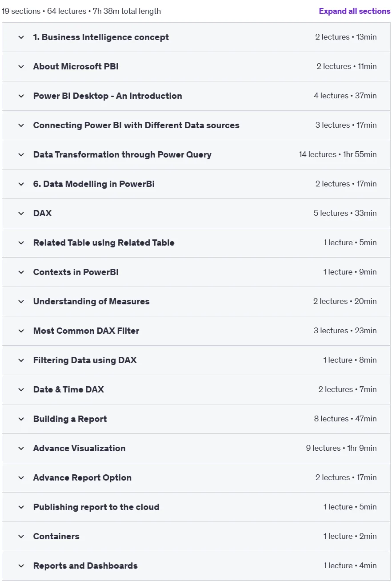The width and height of the screenshot is (392, 582).
Task: Expand Related Table using Related Table
Action: pos(196,243)
